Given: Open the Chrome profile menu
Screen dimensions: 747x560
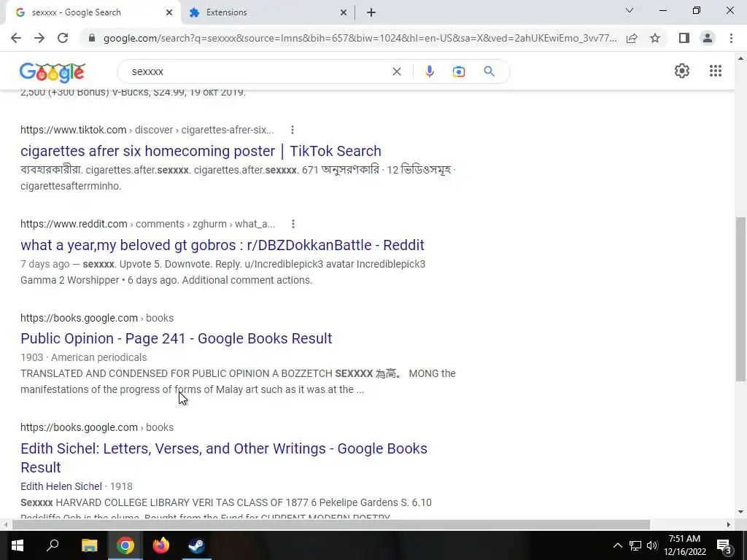Looking at the screenshot, I should [708, 38].
